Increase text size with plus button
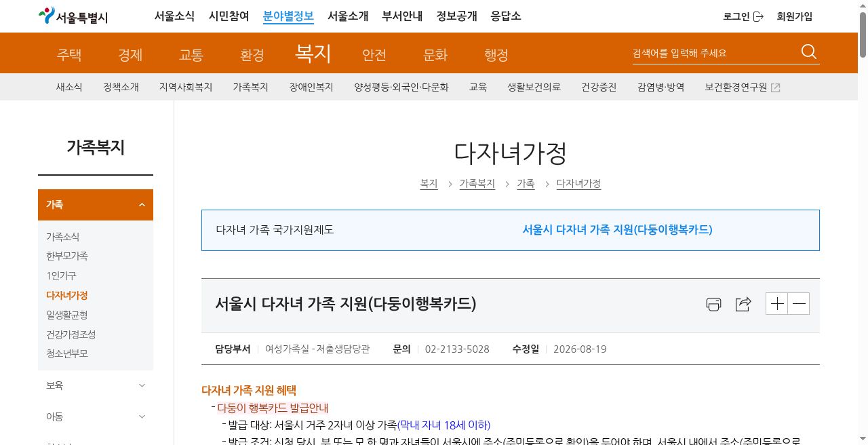 776,304
